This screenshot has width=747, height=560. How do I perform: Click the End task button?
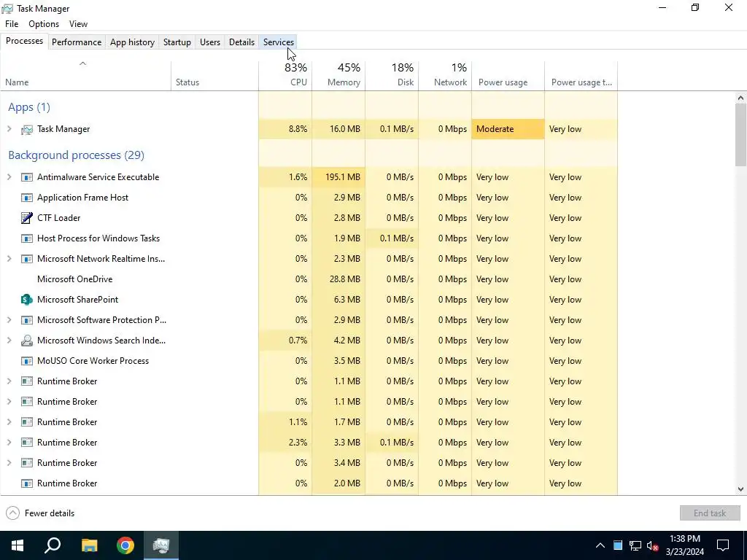(710, 513)
